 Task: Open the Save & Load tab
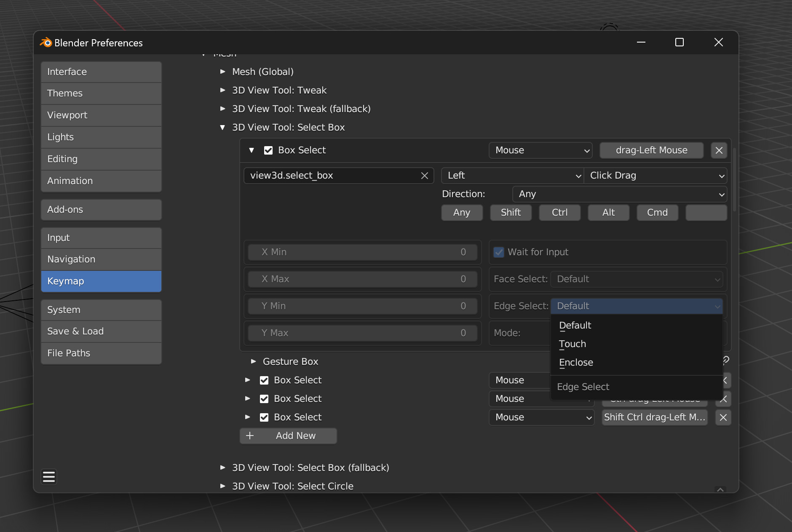click(101, 331)
